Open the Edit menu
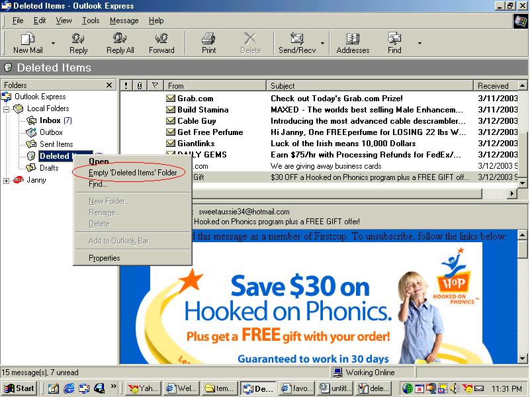The image size is (532, 397). coord(40,21)
